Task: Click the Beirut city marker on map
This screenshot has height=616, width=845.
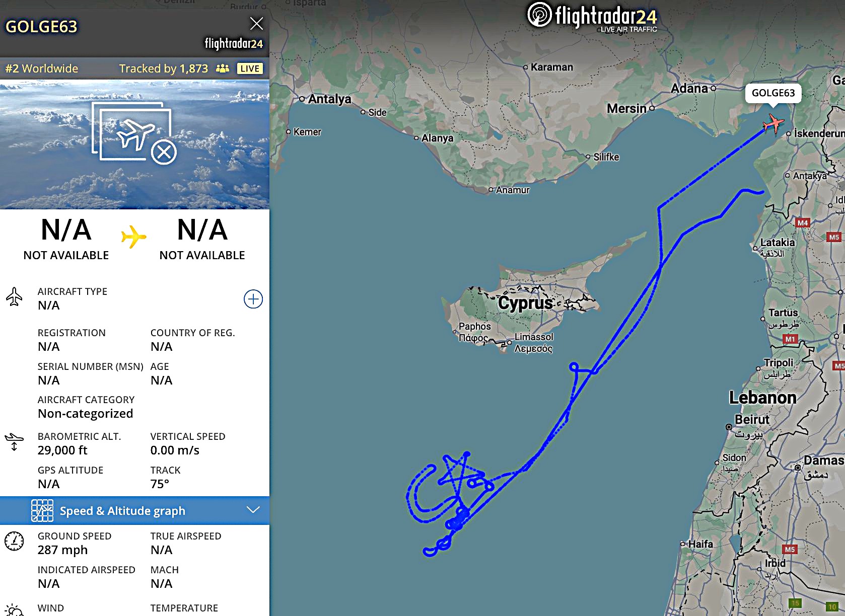Action: (729, 427)
